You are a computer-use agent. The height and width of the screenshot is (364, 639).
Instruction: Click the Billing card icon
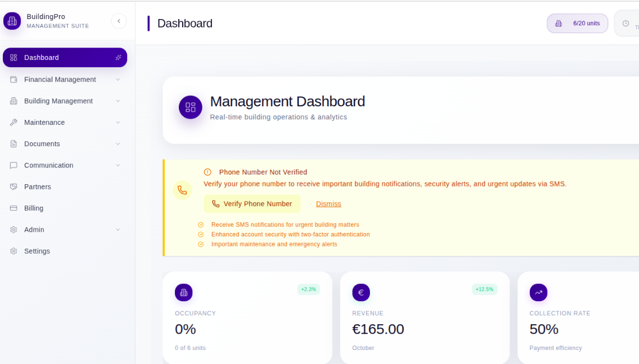pyautogui.click(x=13, y=208)
